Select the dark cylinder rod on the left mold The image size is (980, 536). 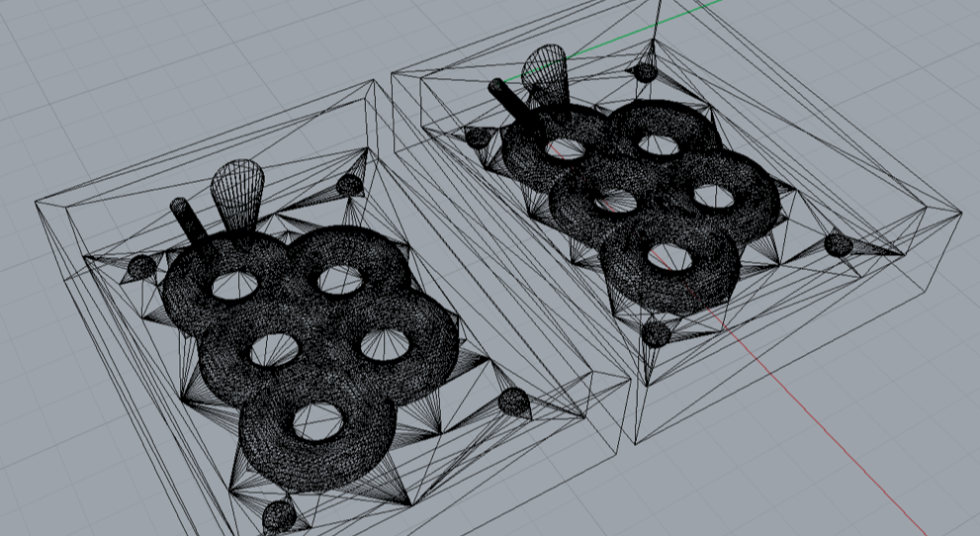[188, 222]
